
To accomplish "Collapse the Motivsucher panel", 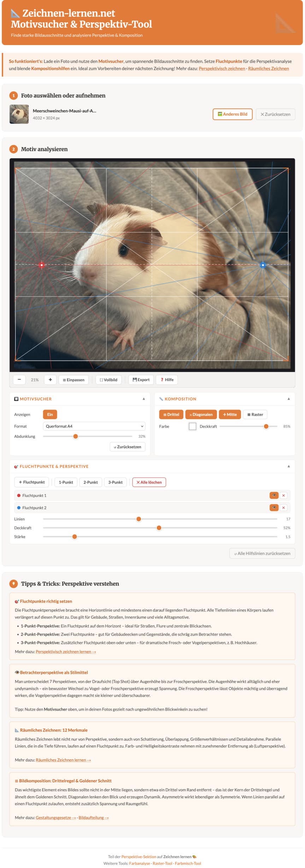I will point(143,399).
